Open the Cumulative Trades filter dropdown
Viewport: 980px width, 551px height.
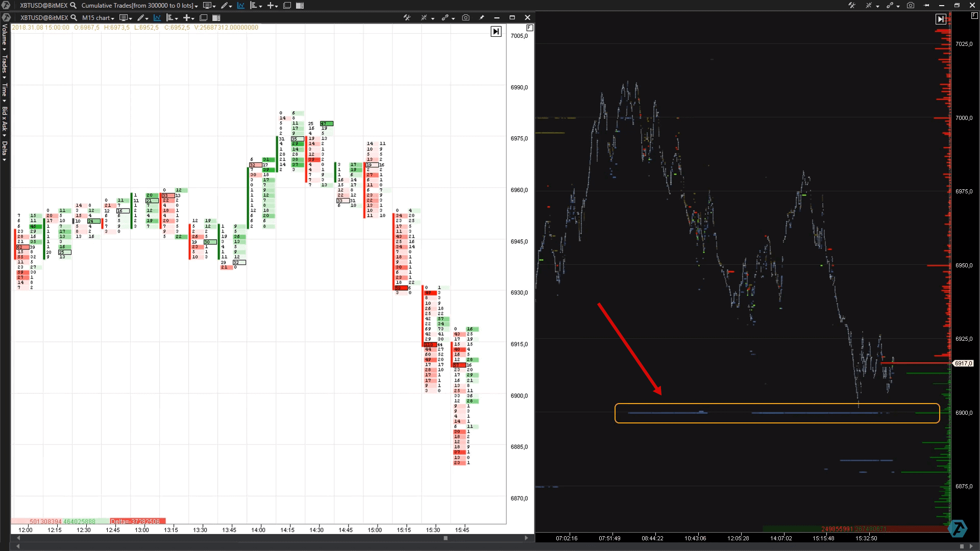pos(139,6)
